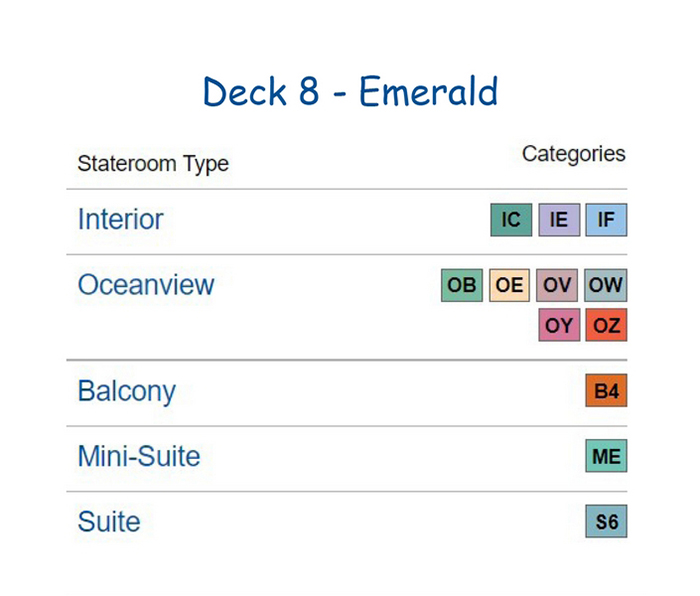This screenshot has height=596, width=700.
Task: Click the Deck 8 - Emerald heading
Action: [x=350, y=92]
